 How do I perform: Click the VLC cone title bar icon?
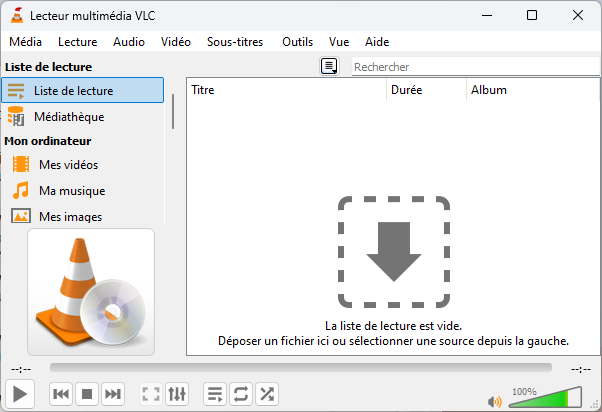17,15
